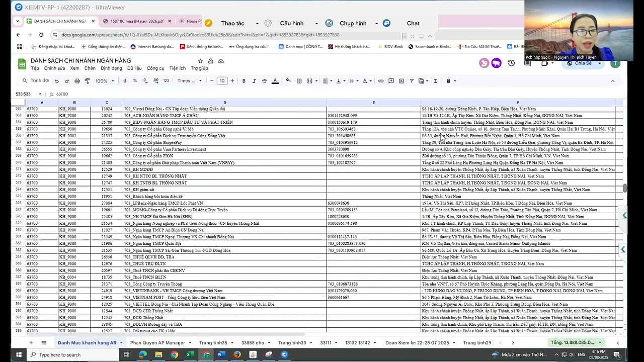Open the Windows Start menu
Viewport: 644px width, 362px height.
point(18,354)
